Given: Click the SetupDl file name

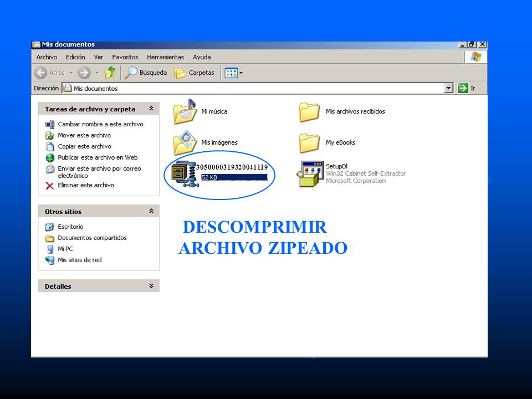Looking at the screenshot, I should click(x=336, y=166).
